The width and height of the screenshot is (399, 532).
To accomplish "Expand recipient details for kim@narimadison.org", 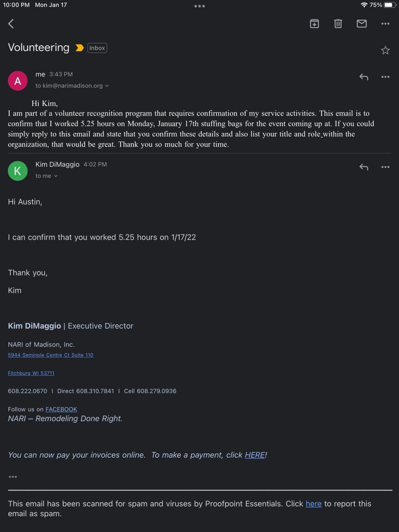I will click(107, 86).
